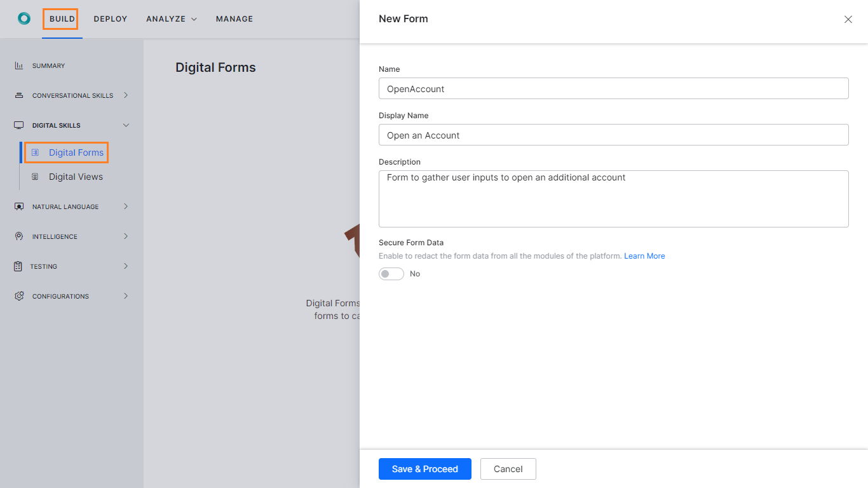Click the Digital Forms form icon
868x488 pixels.
tap(36, 152)
